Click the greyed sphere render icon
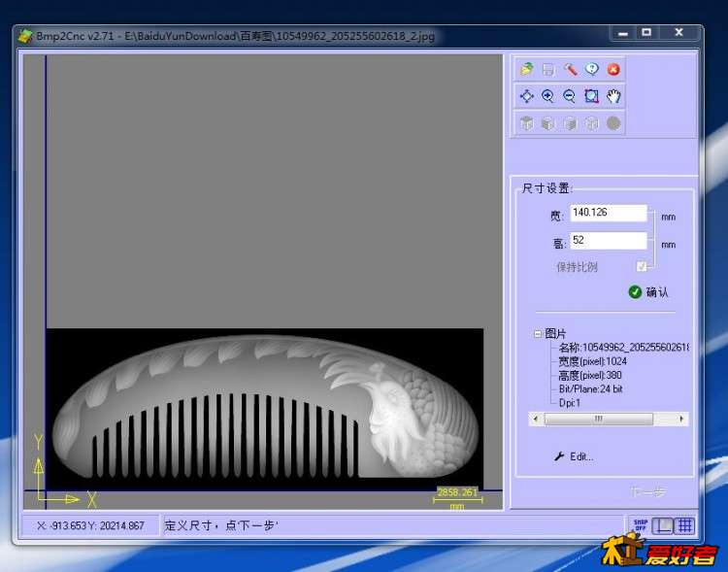The image size is (728, 572). click(613, 123)
